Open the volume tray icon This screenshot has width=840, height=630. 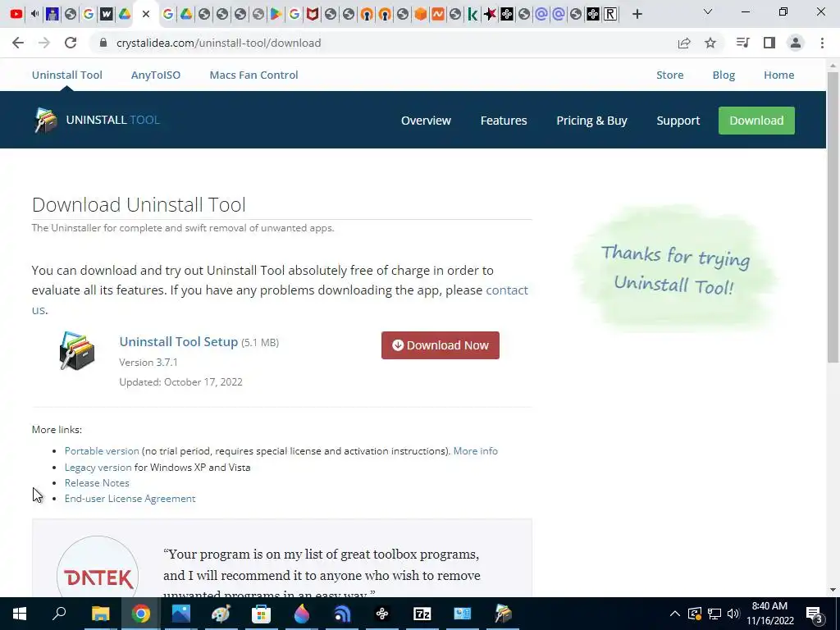pyautogui.click(x=733, y=614)
